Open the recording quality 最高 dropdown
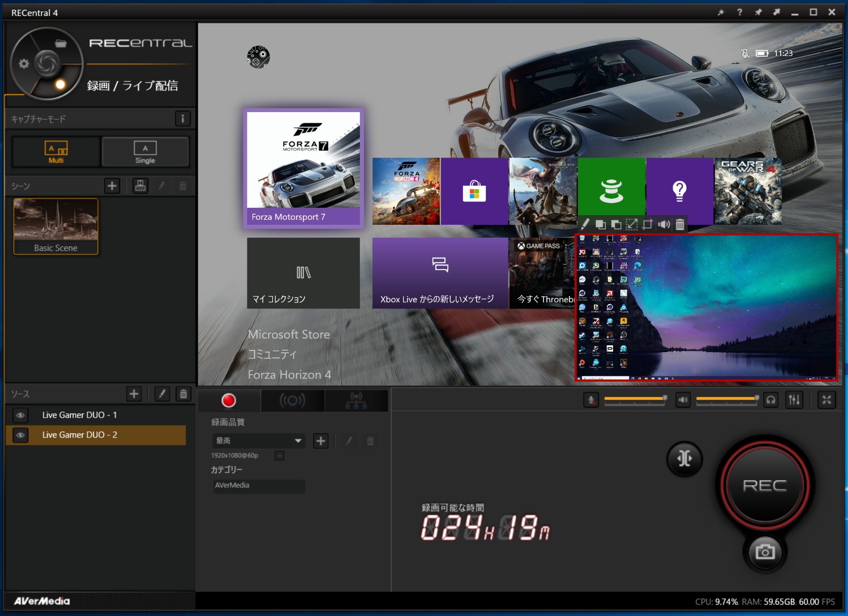 (x=259, y=440)
